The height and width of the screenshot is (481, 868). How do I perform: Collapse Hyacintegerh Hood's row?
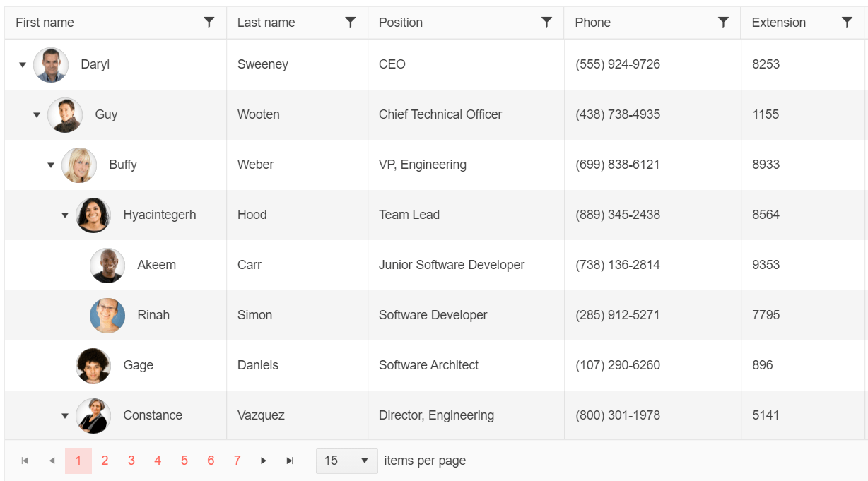(64, 215)
